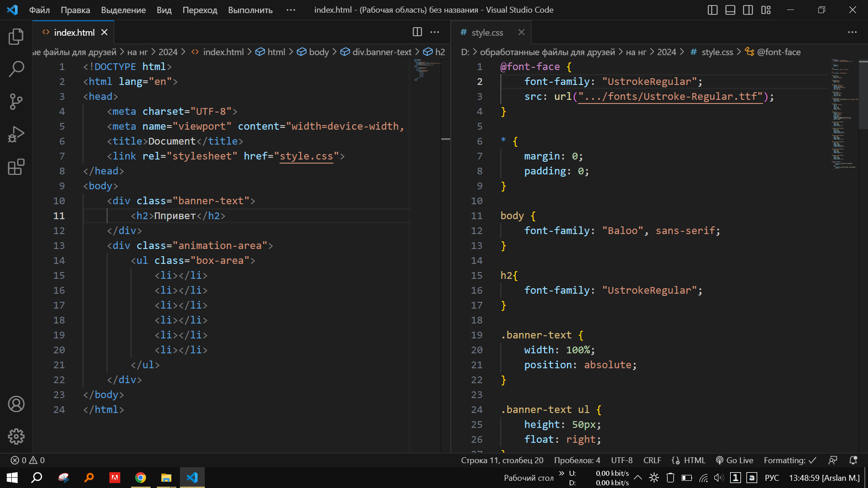The height and width of the screenshot is (488, 868).
Task: Expand the hidden menu items ellipsis
Action: point(291,10)
